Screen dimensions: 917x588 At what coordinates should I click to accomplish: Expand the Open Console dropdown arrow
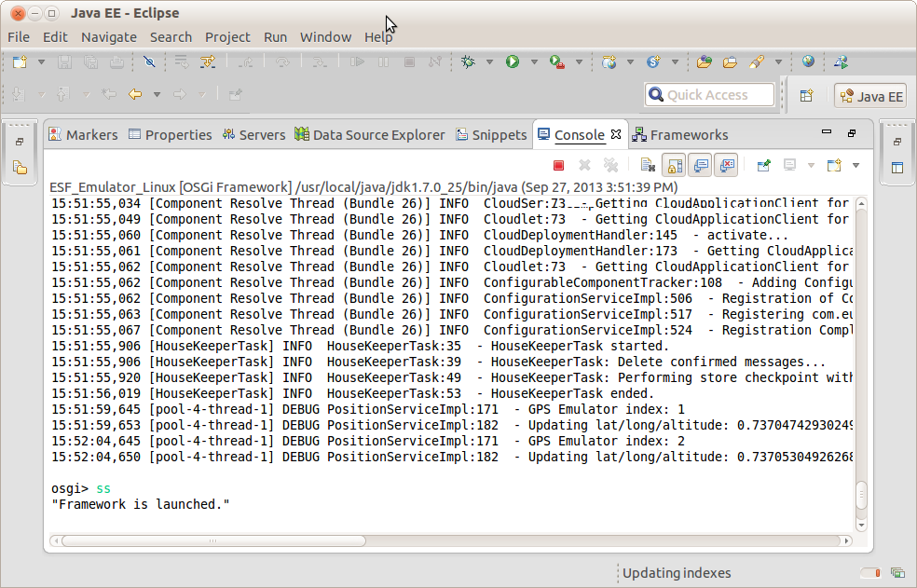point(855,166)
